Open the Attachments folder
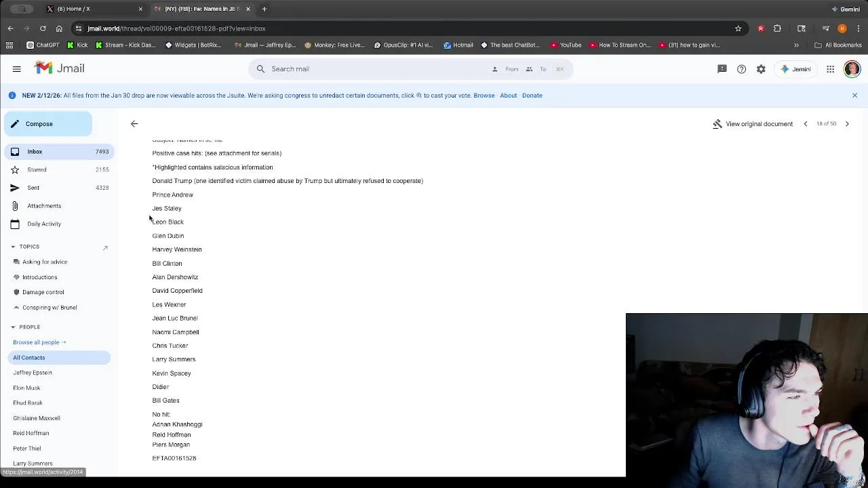 (x=58, y=206)
